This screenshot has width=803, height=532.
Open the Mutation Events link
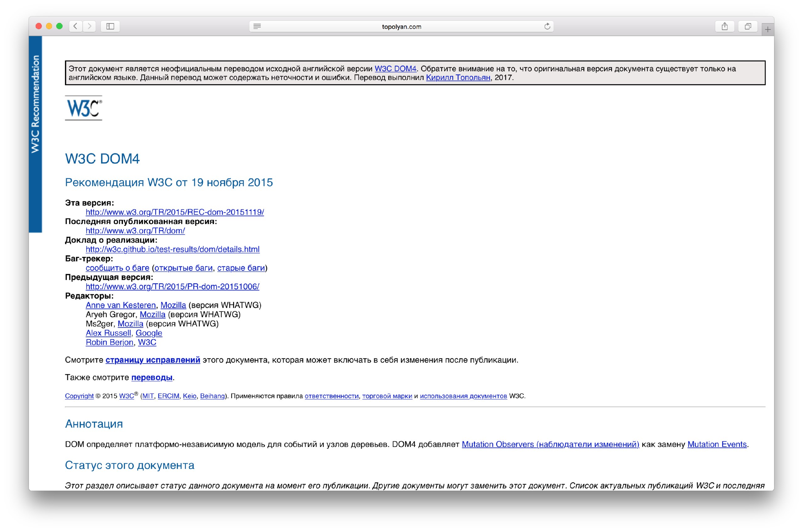(717, 444)
